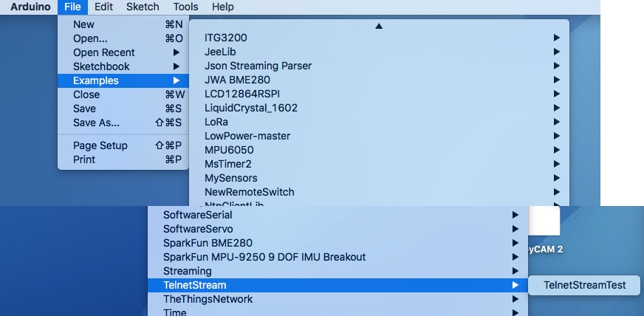Click the Help menu
Image resolution: width=644 pixels, height=316 pixels.
(222, 7)
